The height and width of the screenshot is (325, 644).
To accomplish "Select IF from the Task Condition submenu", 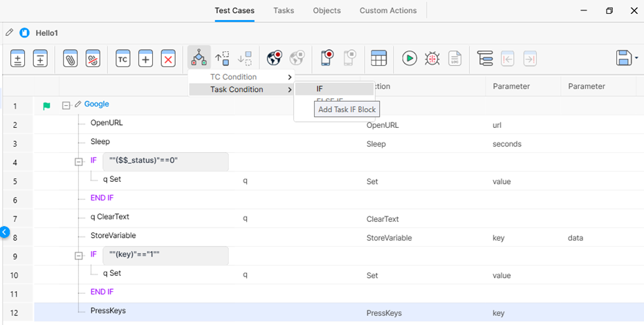I will [x=320, y=89].
